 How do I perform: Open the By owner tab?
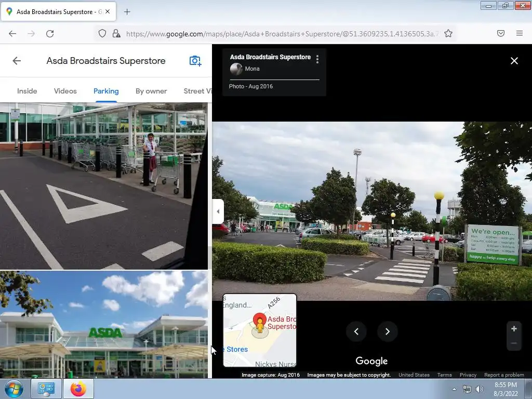[x=151, y=91]
